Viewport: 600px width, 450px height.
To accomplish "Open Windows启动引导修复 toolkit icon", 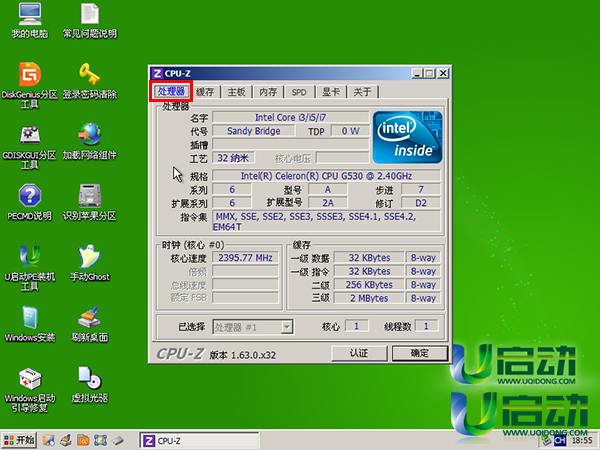I will coord(30,390).
